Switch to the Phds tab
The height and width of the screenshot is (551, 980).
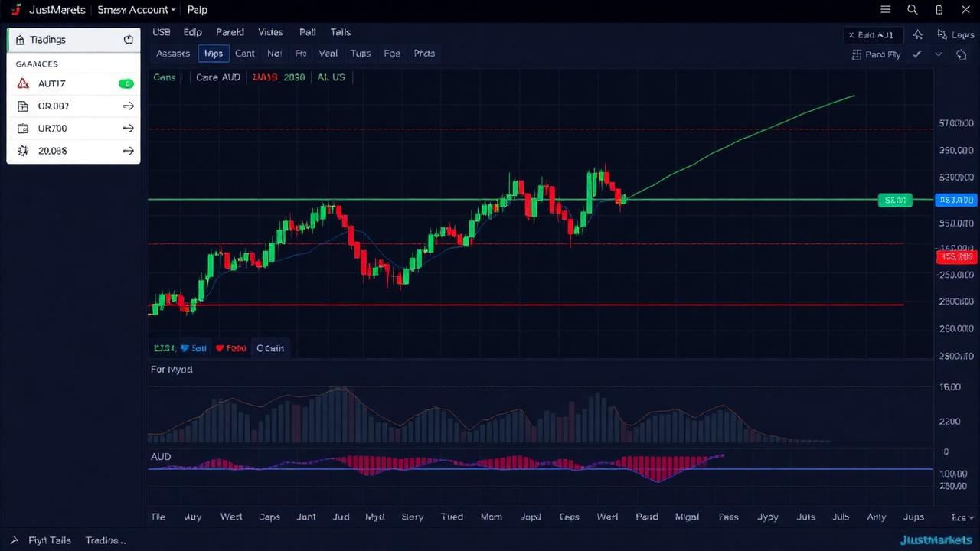tap(424, 54)
